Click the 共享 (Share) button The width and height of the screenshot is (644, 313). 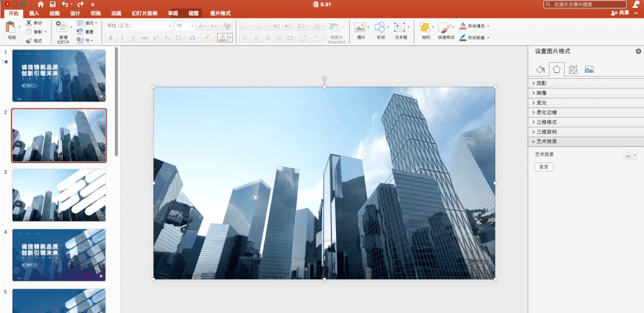point(620,13)
